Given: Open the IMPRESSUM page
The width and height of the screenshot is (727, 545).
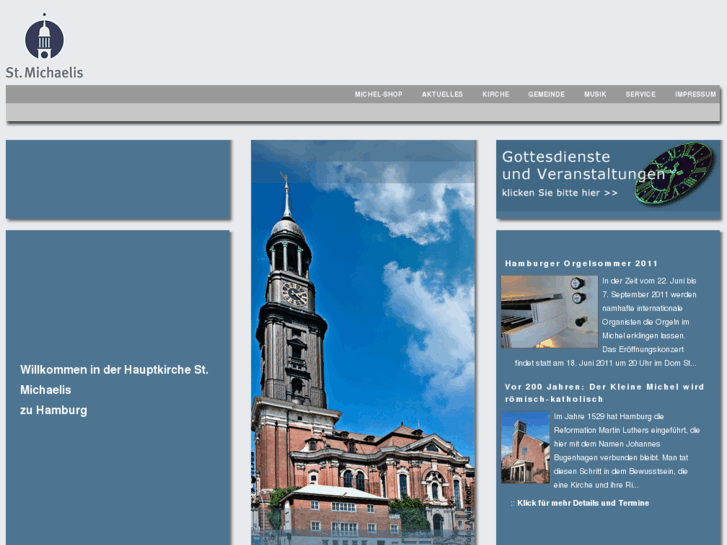Looking at the screenshot, I should (695, 94).
